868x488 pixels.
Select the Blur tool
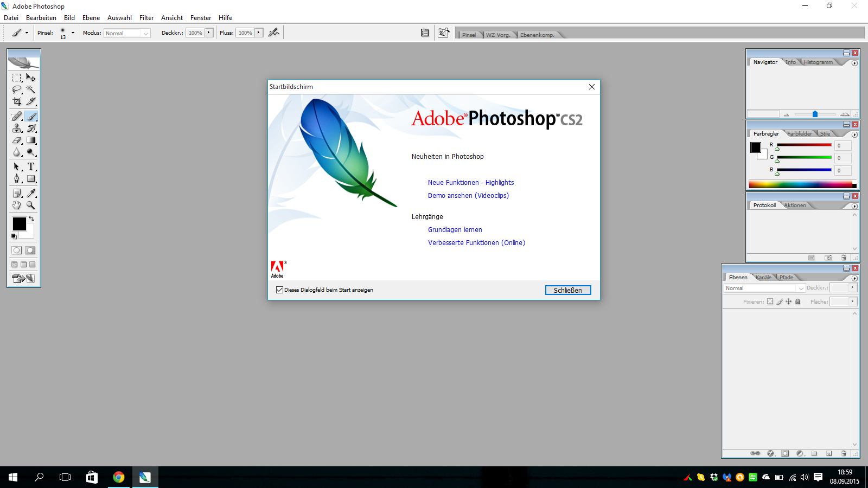tap(17, 152)
